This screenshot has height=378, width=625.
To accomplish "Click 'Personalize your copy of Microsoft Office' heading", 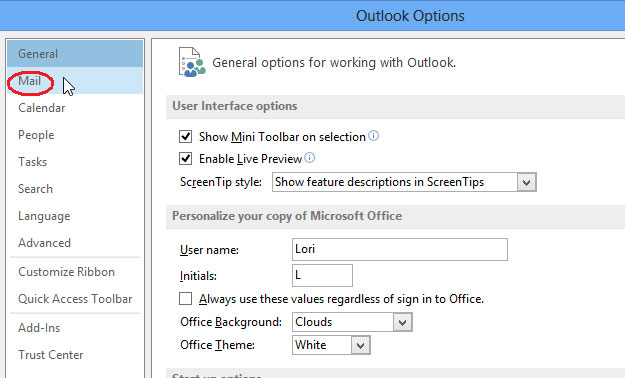I will (x=287, y=216).
